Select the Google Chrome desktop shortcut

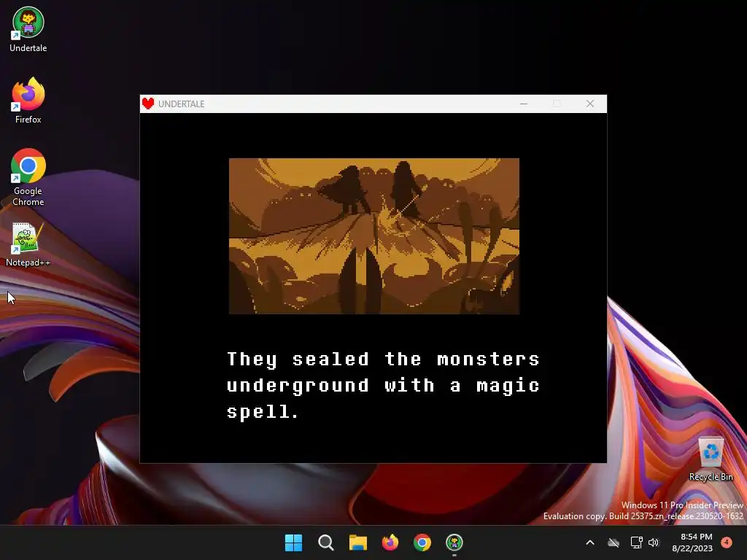[x=28, y=177]
